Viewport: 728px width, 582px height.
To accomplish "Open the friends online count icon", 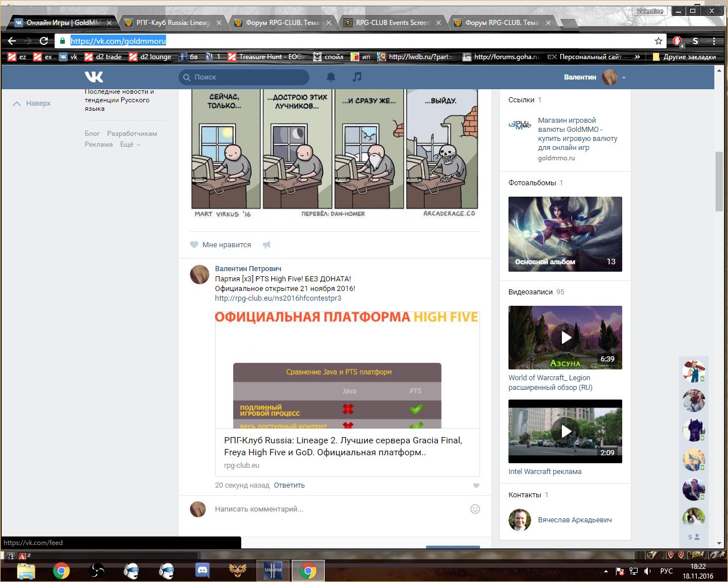I will click(x=694, y=537).
